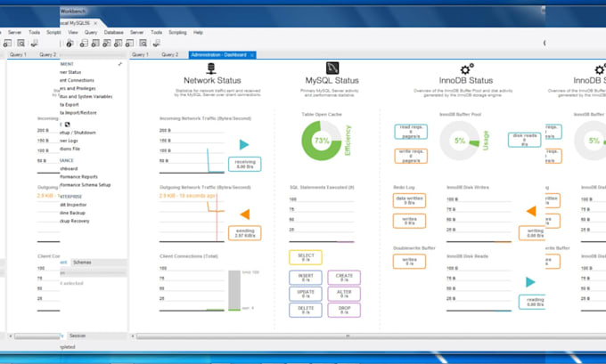Open Data Export in the sidebar
This screenshot has height=364, width=606.
70,105
